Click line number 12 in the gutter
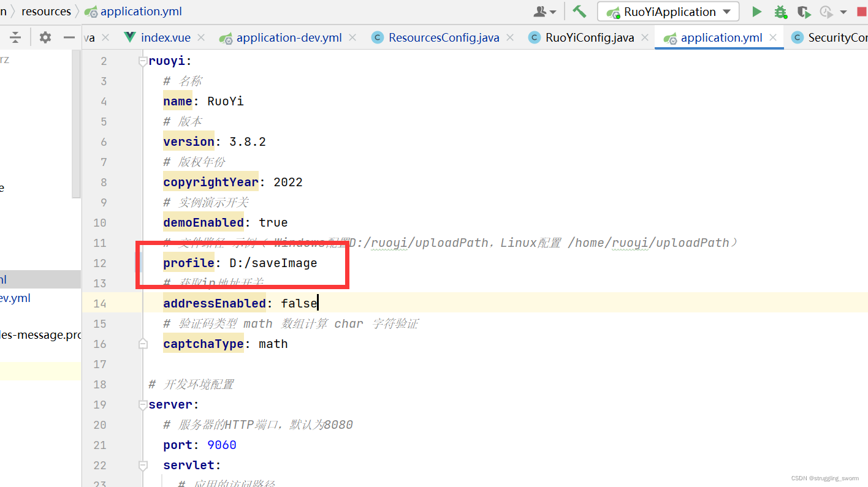Image resolution: width=868 pixels, height=487 pixels. point(99,263)
